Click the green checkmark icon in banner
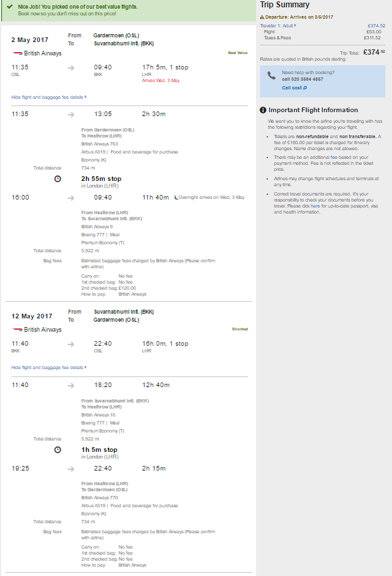392x576 pixels. (x=10, y=7)
